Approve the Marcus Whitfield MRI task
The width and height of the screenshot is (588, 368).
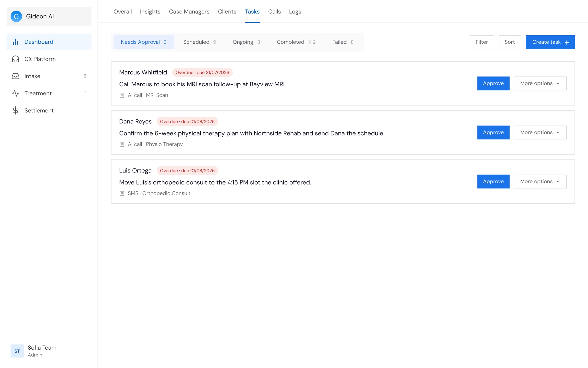[x=493, y=83]
